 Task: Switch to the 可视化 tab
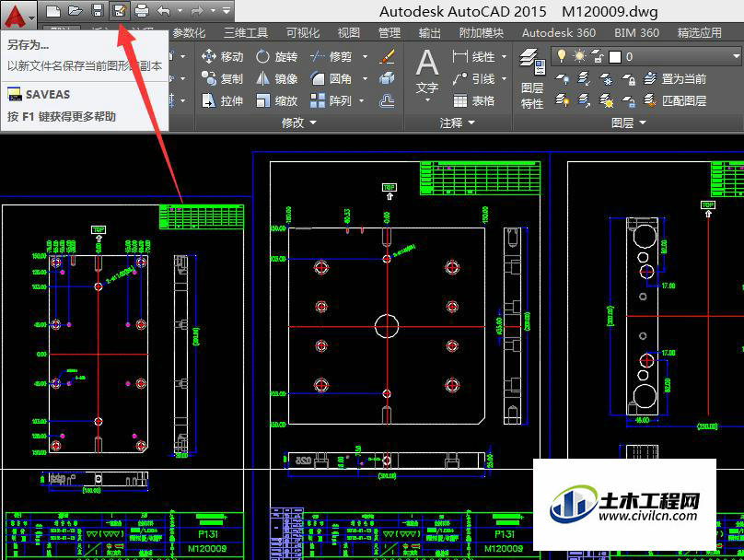(x=303, y=33)
